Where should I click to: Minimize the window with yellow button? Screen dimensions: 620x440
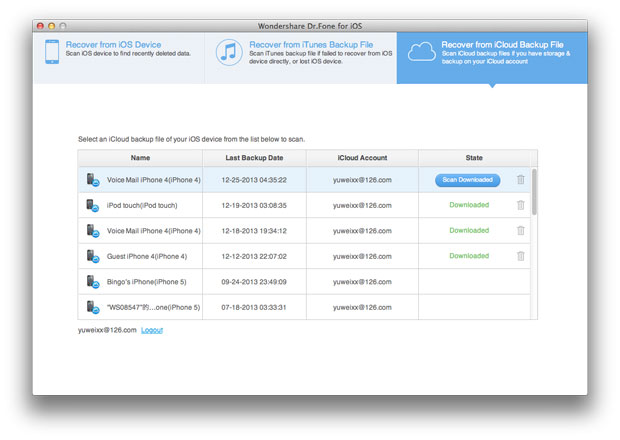pos(51,26)
